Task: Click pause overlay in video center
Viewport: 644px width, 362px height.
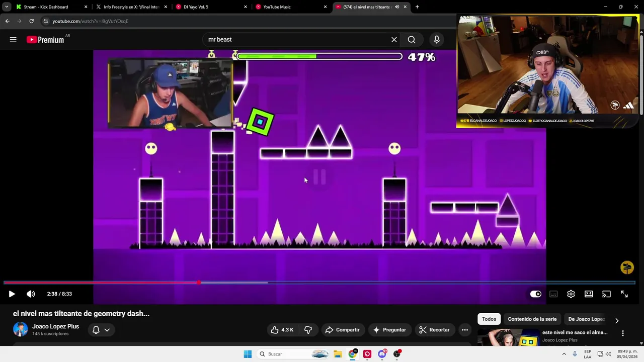Action: [x=320, y=176]
